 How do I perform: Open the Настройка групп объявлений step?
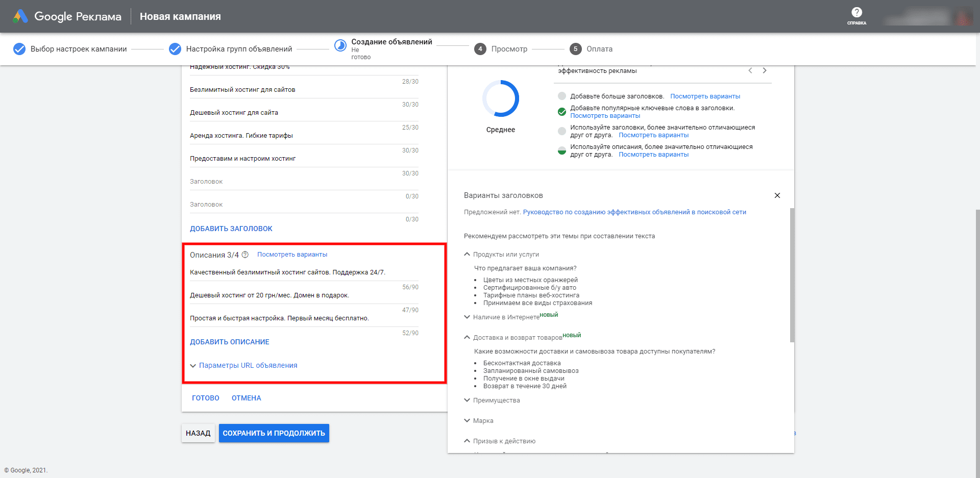[x=239, y=49]
